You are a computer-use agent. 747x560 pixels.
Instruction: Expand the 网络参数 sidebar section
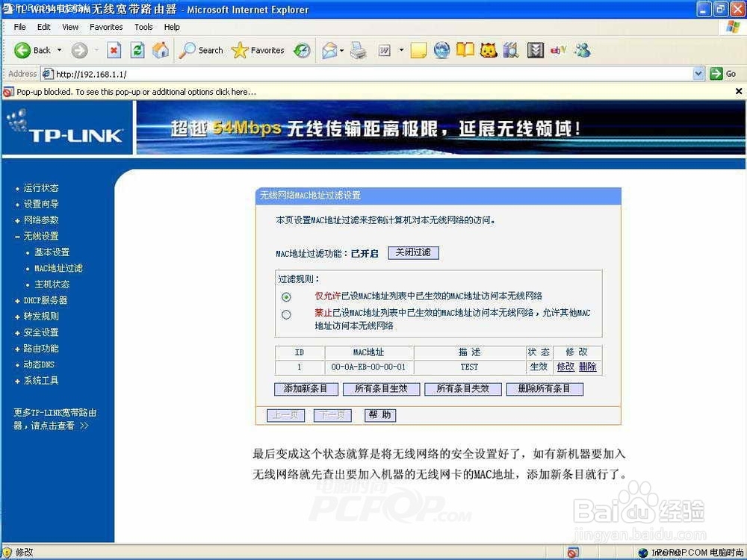click(18, 220)
